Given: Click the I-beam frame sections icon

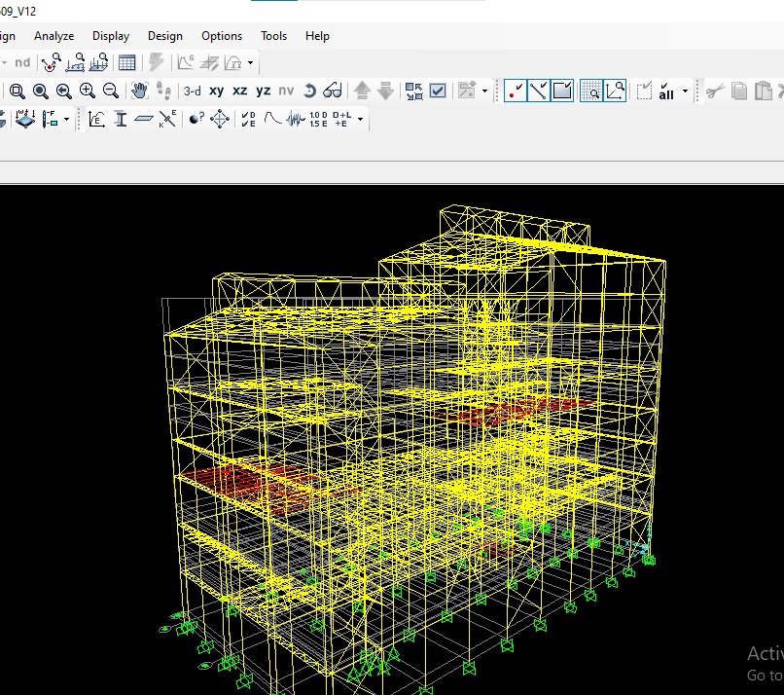Looking at the screenshot, I should [121, 119].
